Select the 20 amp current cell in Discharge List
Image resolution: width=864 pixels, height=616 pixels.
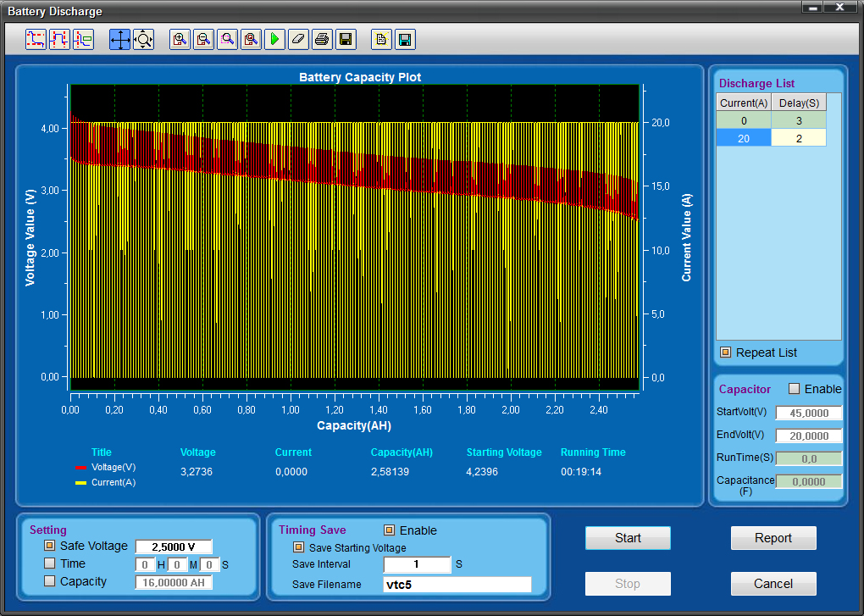[743, 138]
